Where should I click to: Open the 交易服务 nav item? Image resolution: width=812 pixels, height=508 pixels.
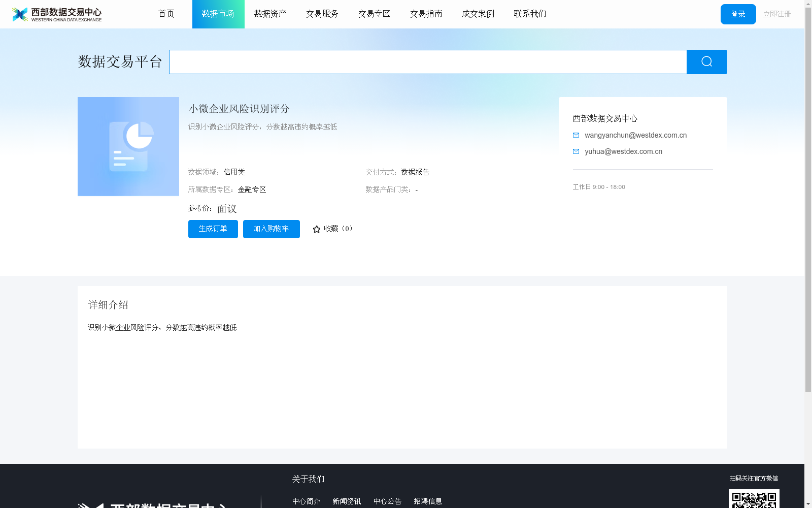point(322,14)
